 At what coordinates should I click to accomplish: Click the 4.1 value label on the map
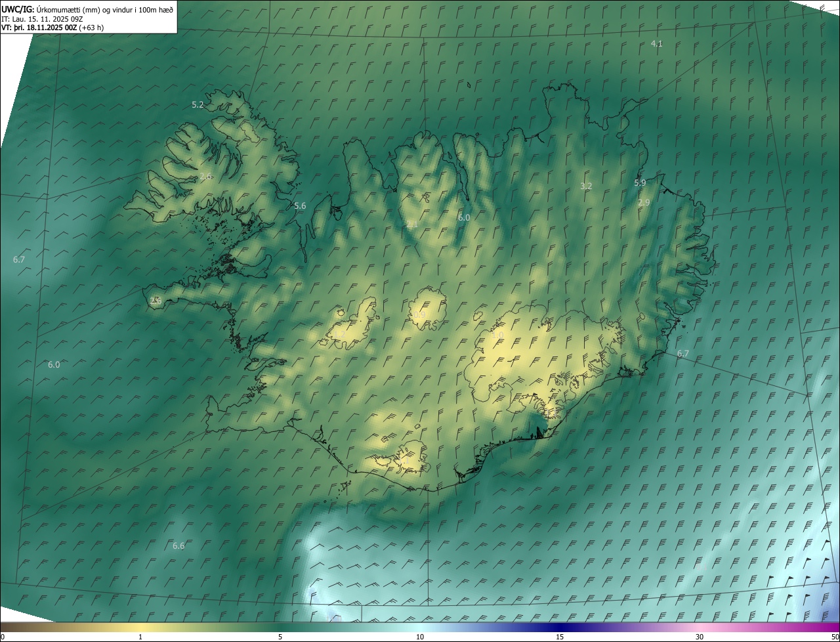coord(656,43)
